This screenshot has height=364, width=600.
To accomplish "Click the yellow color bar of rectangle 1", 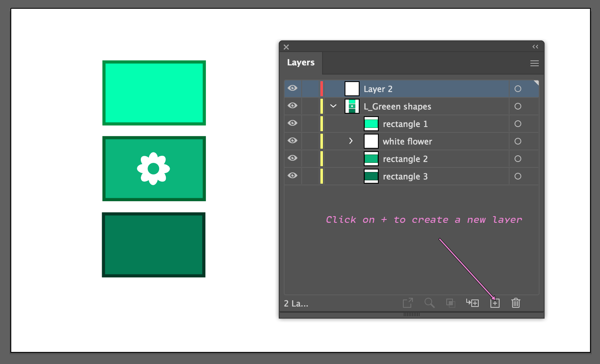I will 322,124.
